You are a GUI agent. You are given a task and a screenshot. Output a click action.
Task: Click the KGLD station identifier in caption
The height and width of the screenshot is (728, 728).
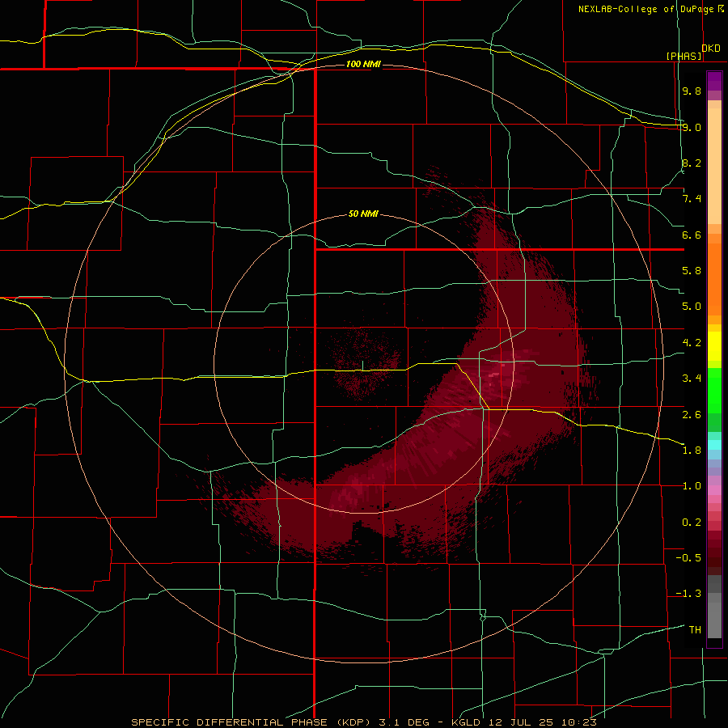(467, 722)
